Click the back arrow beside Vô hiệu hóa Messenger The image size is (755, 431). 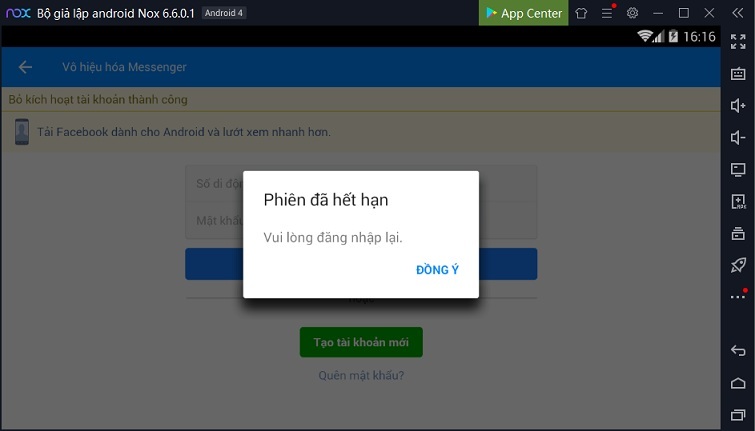point(25,67)
